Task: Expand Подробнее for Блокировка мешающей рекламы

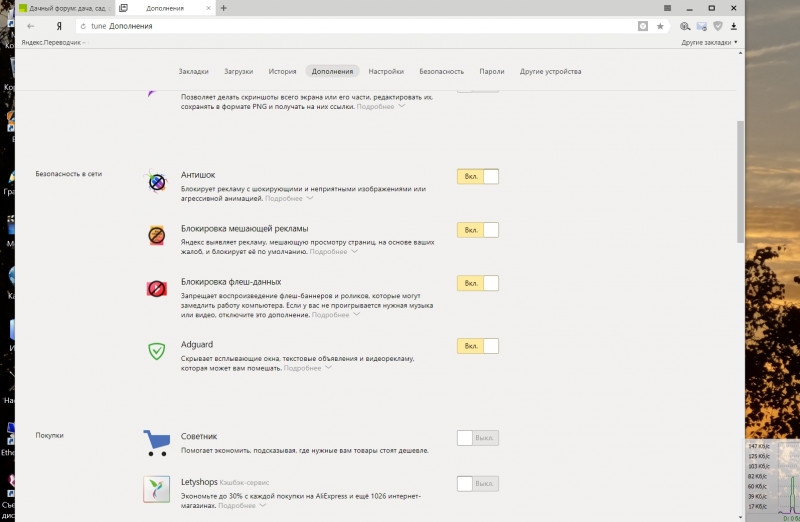Action: pos(334,251)
